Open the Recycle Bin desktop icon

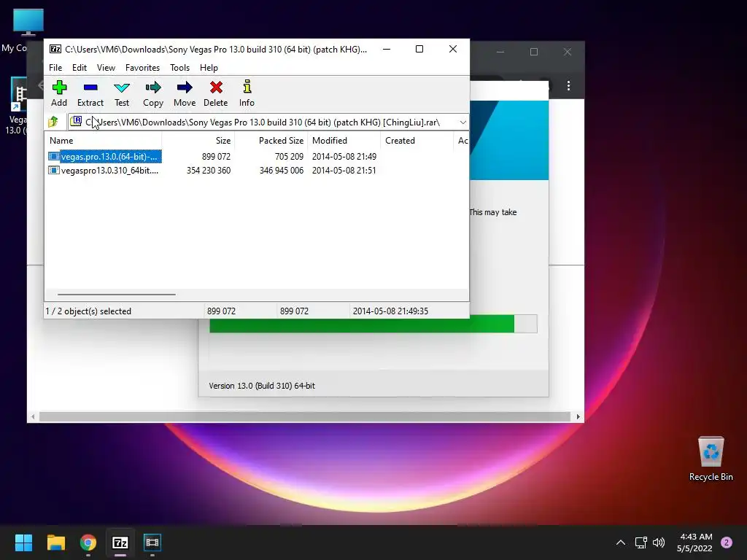click(x=711, y=459)
